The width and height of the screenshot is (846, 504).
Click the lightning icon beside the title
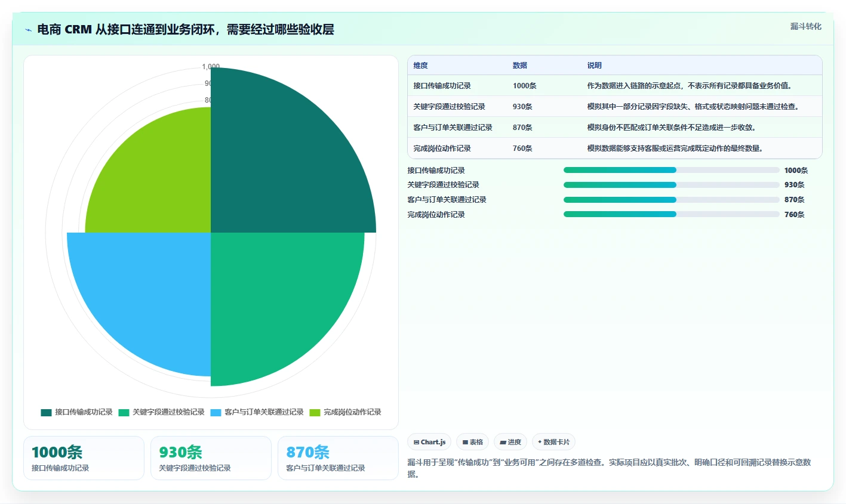pos(28,30)
